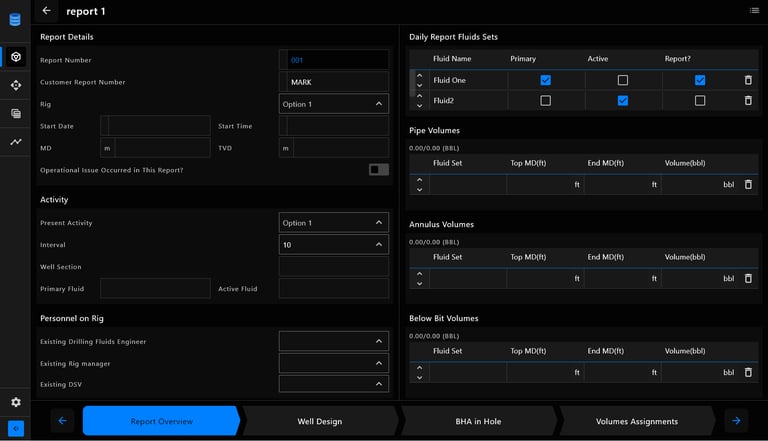This screenshot has height=441, width=768.
Task: Delete the Fluid One row
Action: point(748,80)
